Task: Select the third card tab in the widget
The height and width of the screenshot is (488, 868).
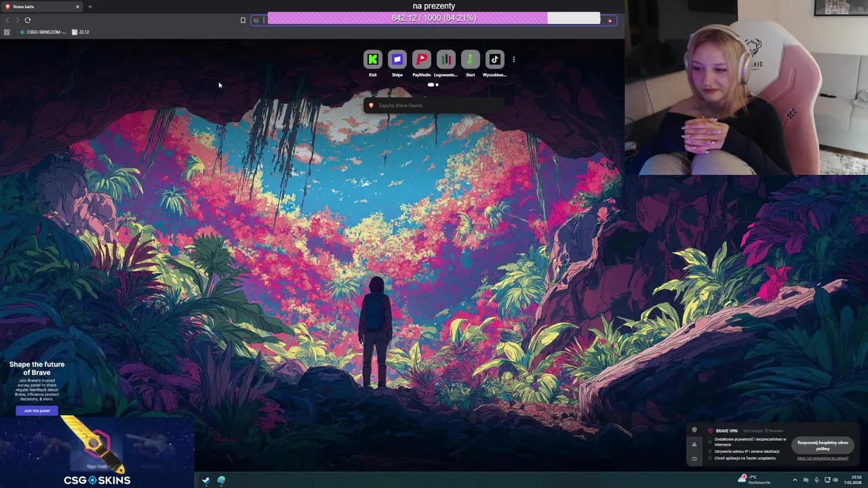Action: click(x=694, y=459)
